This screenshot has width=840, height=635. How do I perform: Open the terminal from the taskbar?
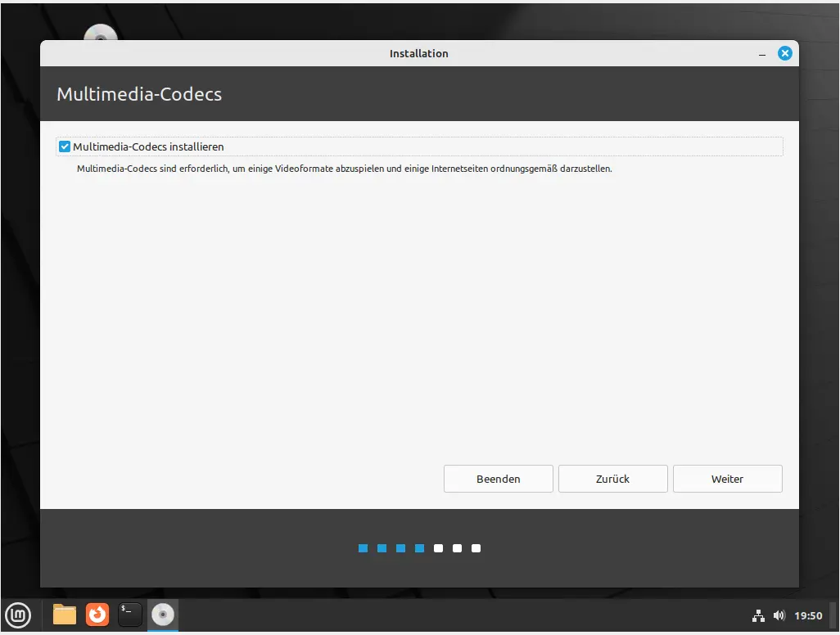pos(130,614)
